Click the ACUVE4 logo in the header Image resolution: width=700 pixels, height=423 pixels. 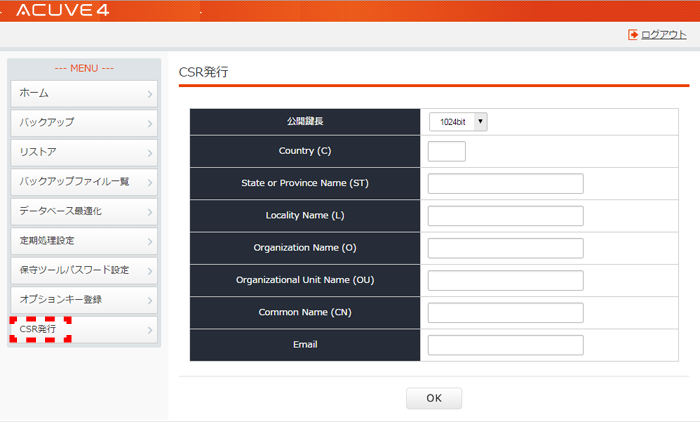pyautogui.click(x=63, y=10)
